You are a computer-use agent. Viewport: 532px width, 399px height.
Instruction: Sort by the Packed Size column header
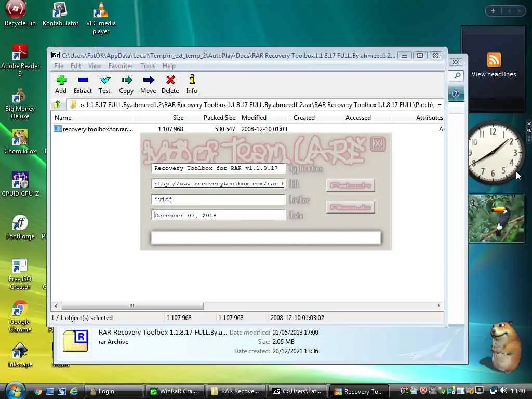tap(219, 118)
